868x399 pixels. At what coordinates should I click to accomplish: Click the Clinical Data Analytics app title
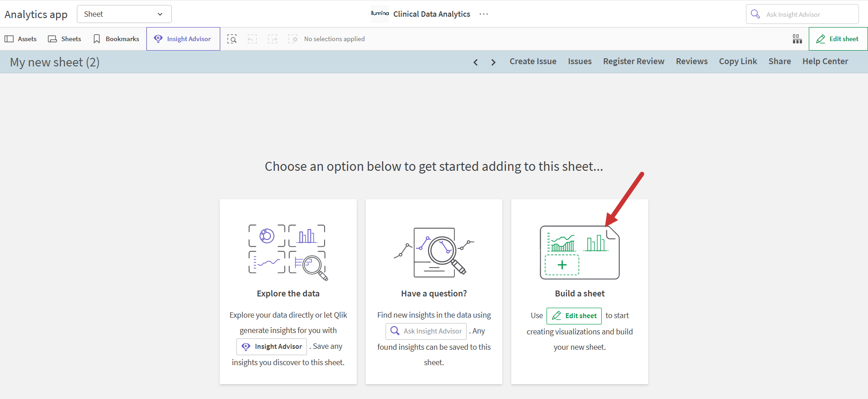coord(432,14)
